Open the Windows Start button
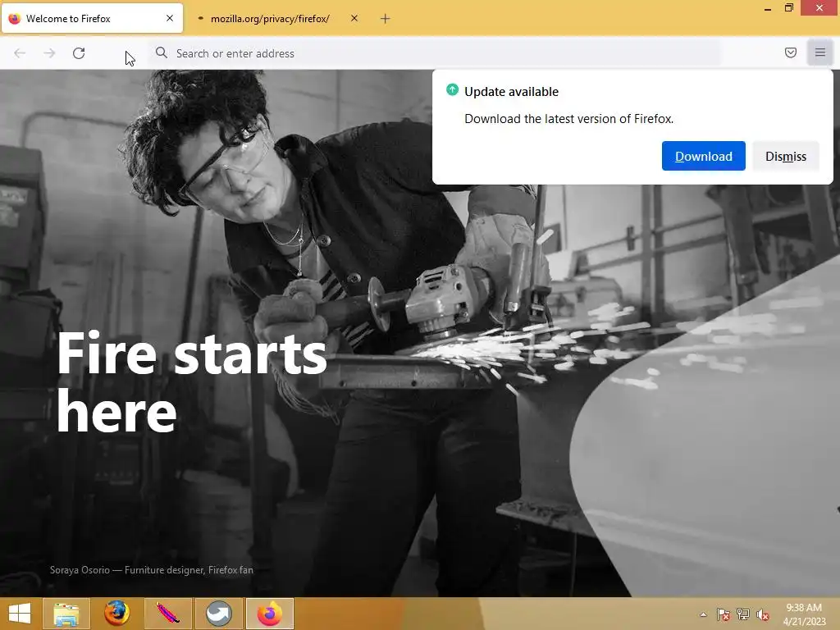The image size is (840, 630). click(x=20, y=614)
